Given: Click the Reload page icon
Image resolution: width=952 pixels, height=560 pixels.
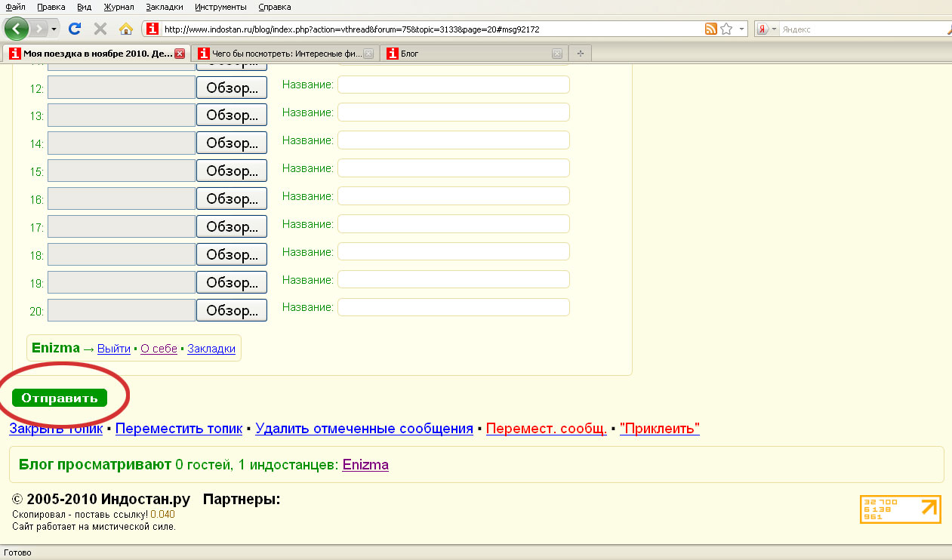Looking at the screenshot, I should click(74, 29).
